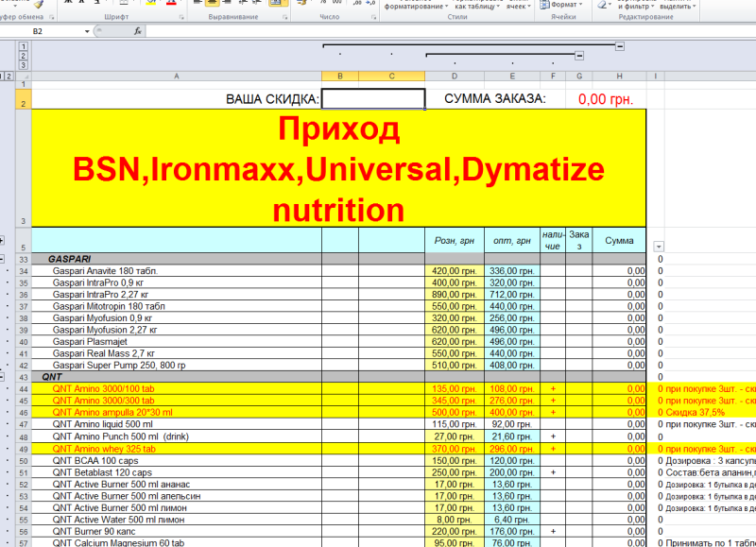
Task: Select QNT Burner 90 капс cell
Action: (x=177, y=532)
